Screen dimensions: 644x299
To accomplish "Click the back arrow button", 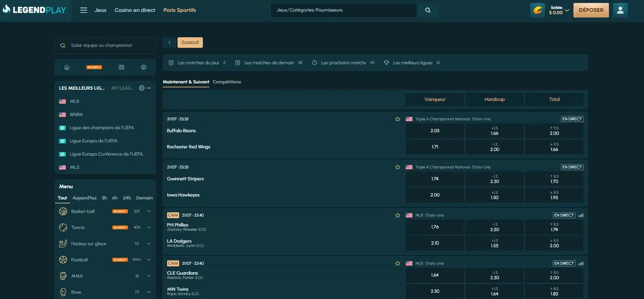I will pyautogui.click(x=169, y=42).
